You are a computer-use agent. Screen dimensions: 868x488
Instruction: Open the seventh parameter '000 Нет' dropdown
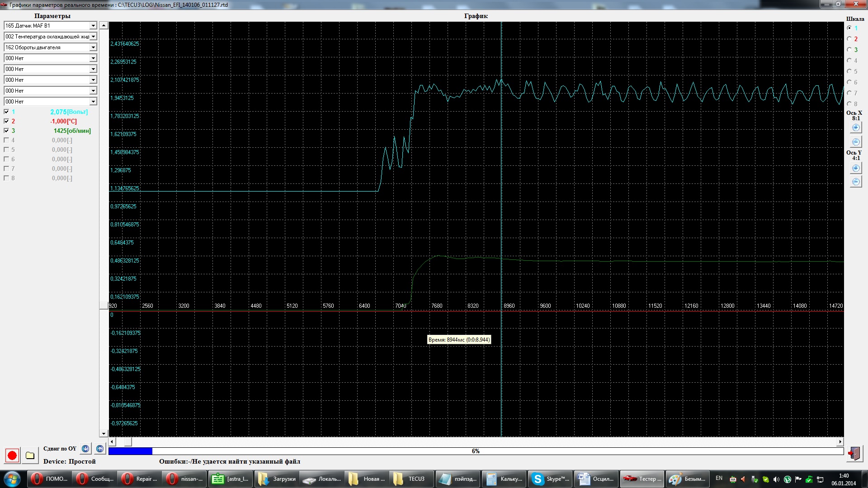click(93, 91)
